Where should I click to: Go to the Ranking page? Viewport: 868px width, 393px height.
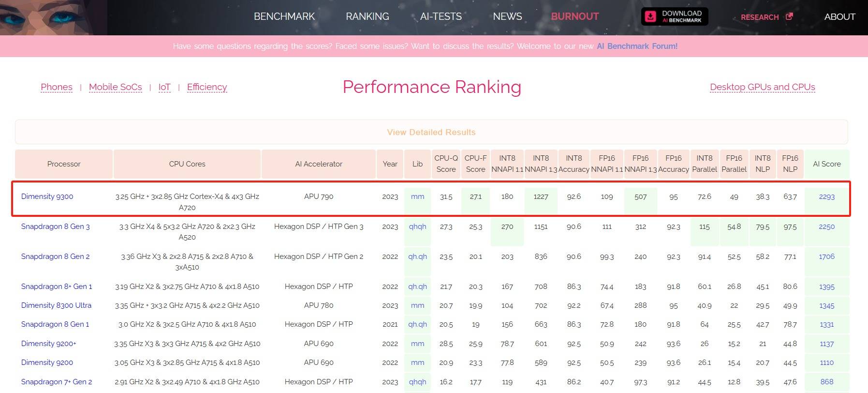367,16
